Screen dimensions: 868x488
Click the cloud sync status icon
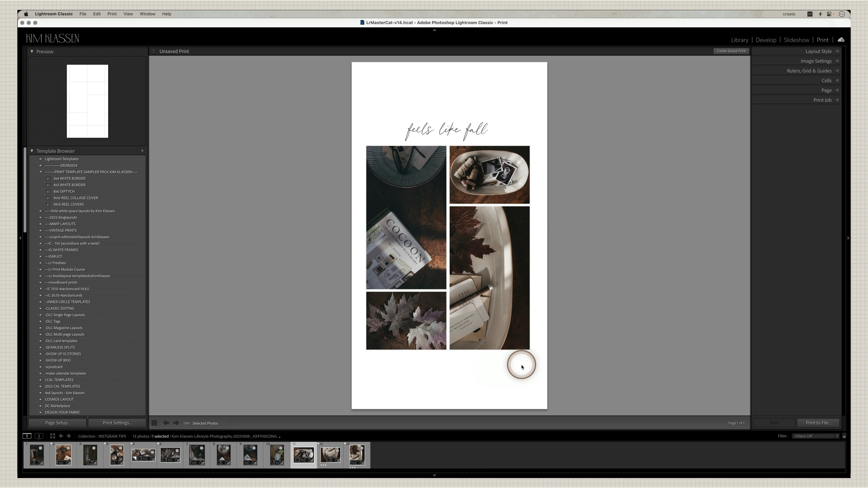point(841,40)
